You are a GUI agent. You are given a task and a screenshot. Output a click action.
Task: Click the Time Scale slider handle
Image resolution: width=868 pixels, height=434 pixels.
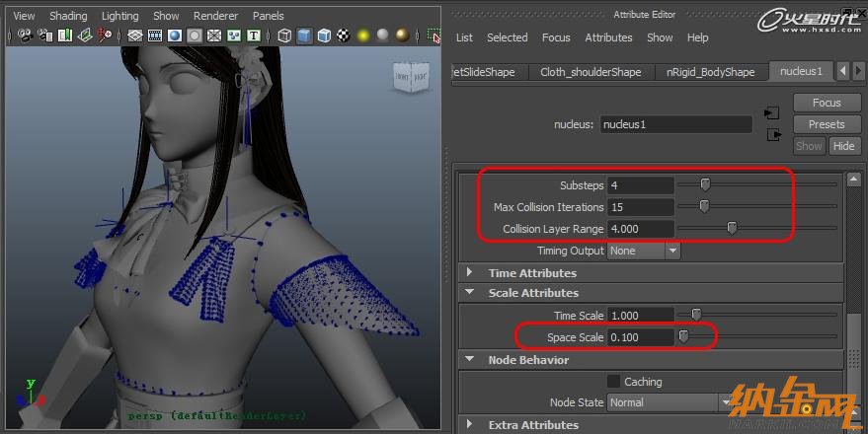pyautogui.click(x=696, y=315)
